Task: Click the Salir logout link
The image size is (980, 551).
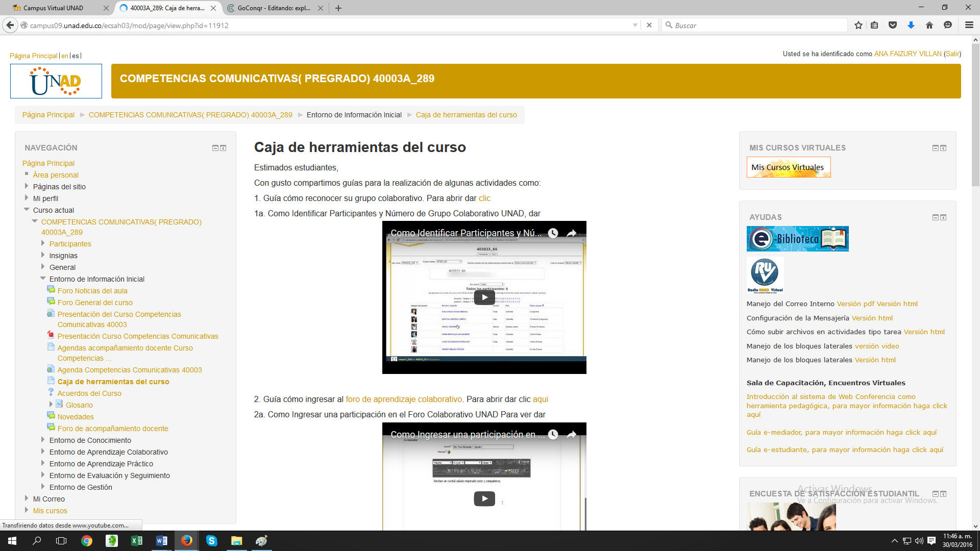Action: [952, 54]
